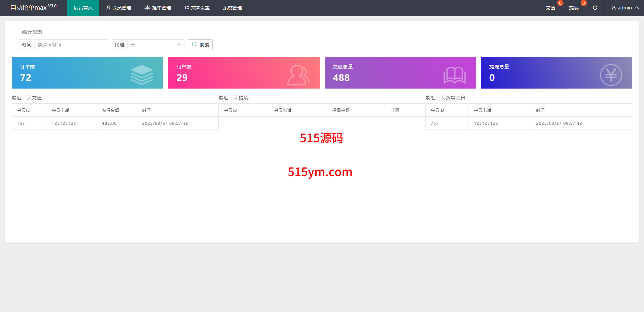Image resolution: width=644 pixels, height=312 pixels.
Task: Click the orange badge on 提现 notification
Action: coord(584,3)
